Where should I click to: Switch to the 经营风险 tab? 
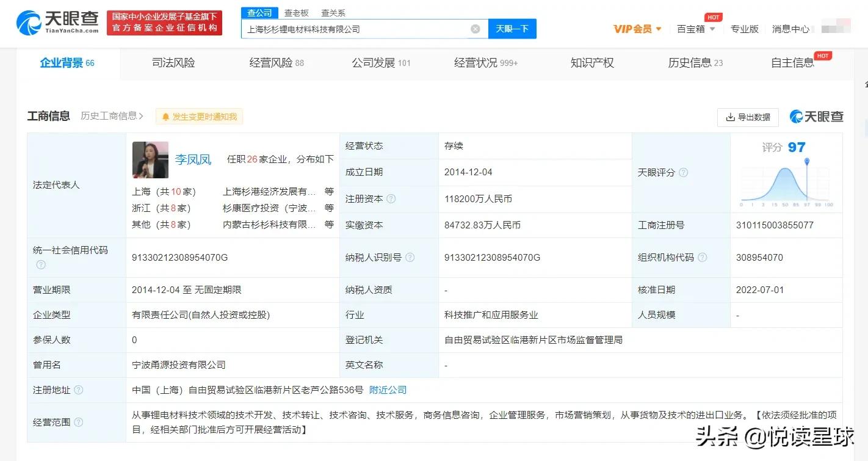pos(277,63)
